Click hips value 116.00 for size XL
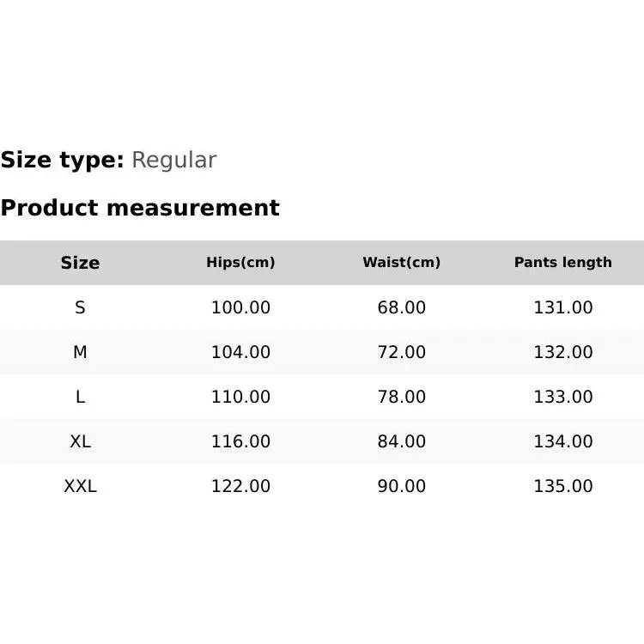This screenshot has width=644, height=644. click(240, 441)
